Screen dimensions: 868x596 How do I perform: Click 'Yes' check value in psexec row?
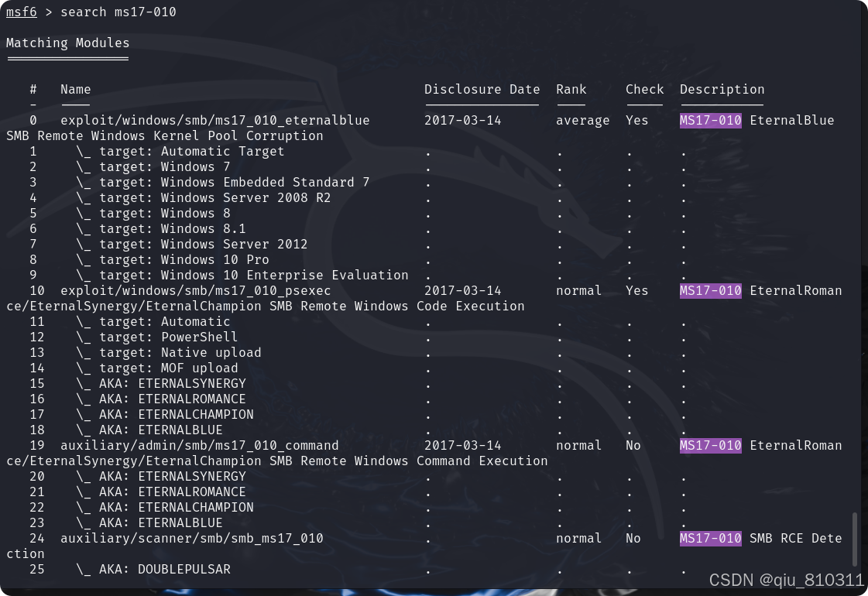[636, 290]
